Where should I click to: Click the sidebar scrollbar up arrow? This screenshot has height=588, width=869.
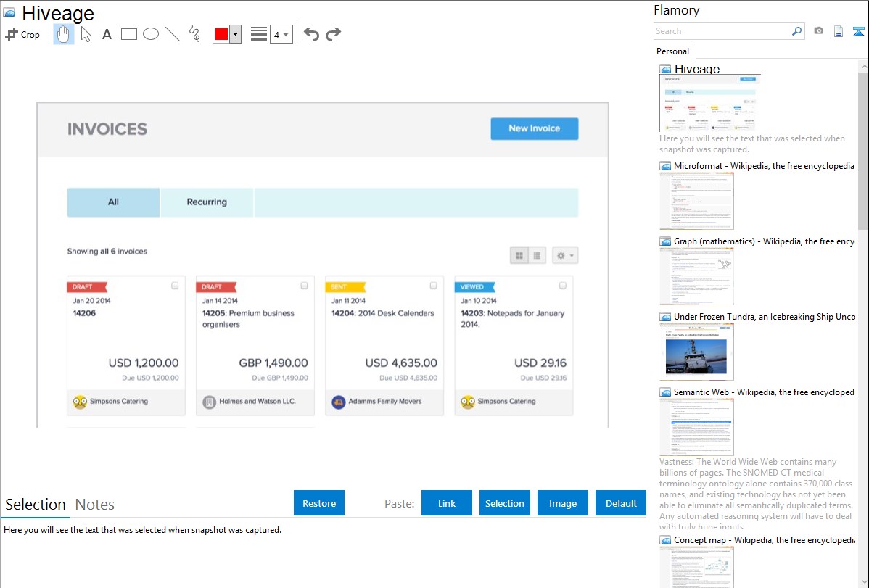863,66
